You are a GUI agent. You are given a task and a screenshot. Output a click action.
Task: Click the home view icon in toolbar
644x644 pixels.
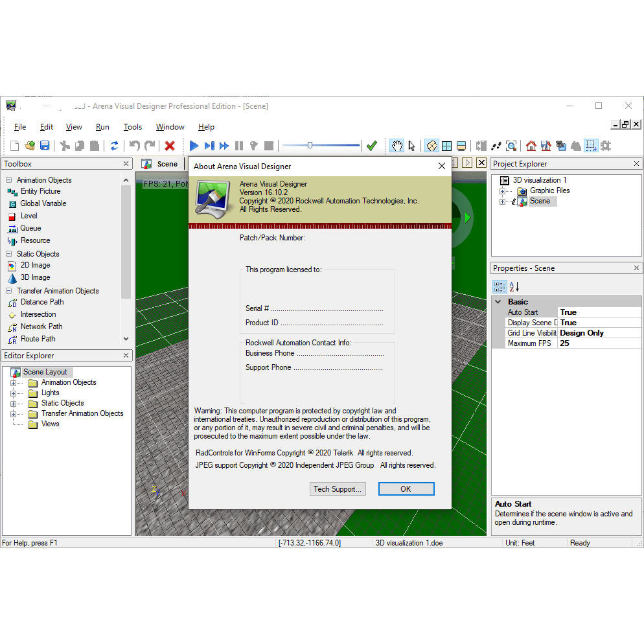(x=531, y=146)
